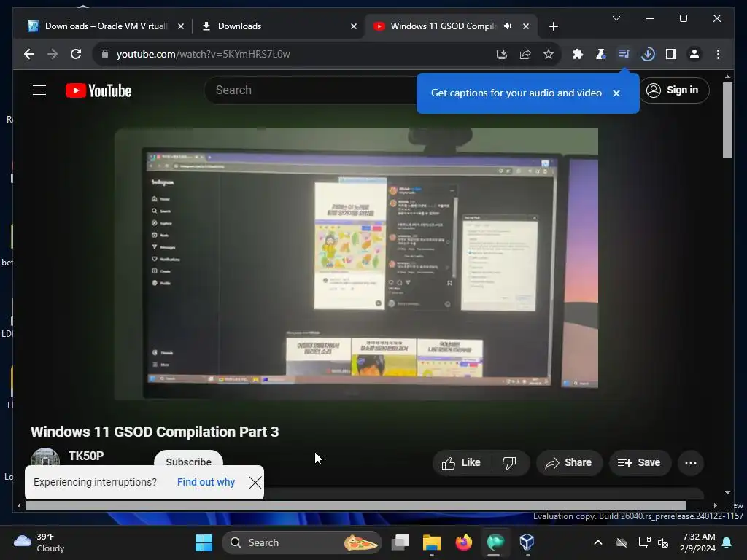Click the YouTube logo
747x560 pixels.
point(98,90)
